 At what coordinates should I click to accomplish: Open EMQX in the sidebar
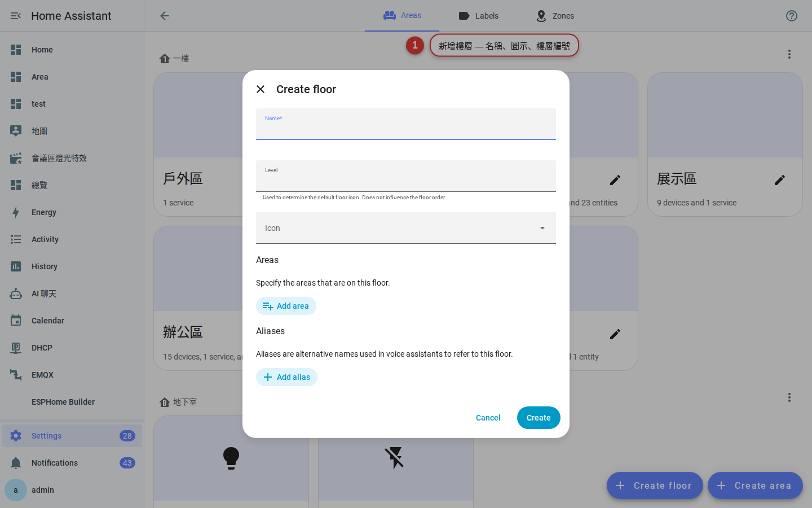[x=72, y=375]
